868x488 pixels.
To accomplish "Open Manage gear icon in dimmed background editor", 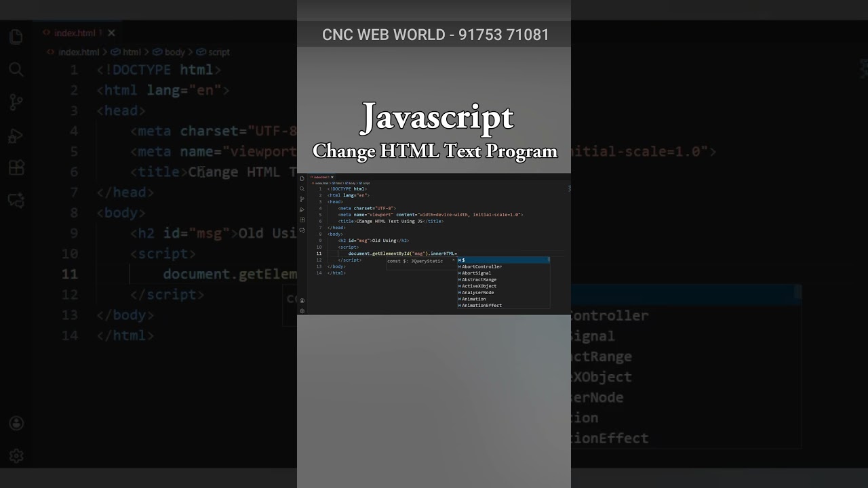I will click(16, 456).
